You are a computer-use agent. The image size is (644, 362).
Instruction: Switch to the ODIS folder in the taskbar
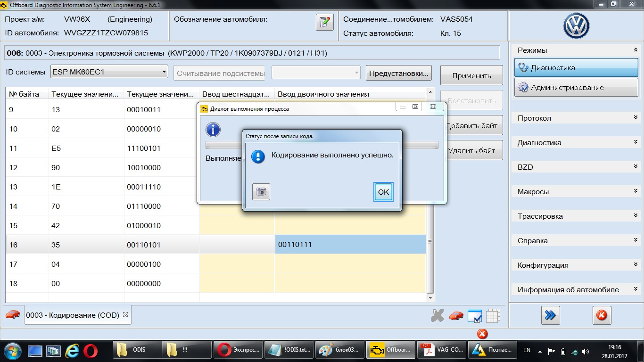[x=138, y=350]
